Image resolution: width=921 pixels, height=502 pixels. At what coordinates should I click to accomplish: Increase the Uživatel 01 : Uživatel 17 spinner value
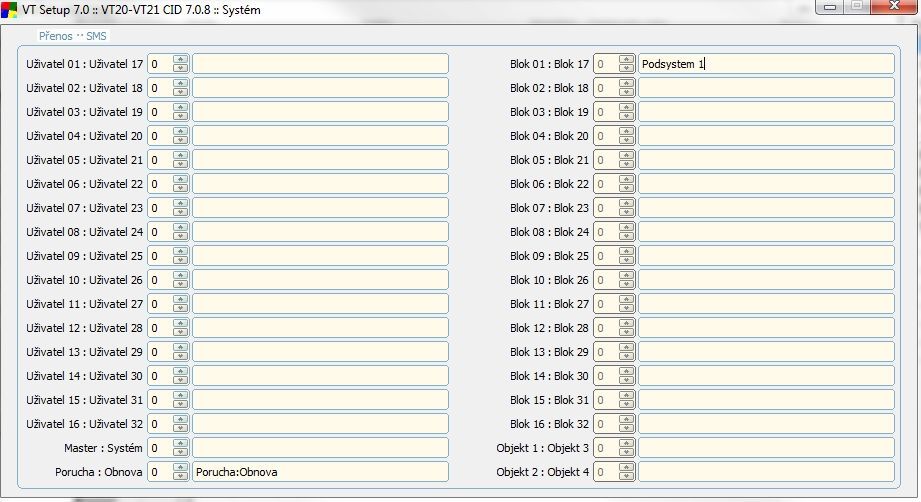[180, 59]
